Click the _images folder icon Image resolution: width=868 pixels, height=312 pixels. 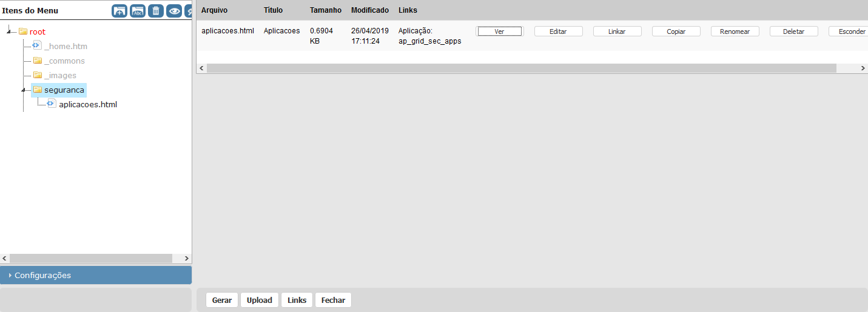point(37,75)
